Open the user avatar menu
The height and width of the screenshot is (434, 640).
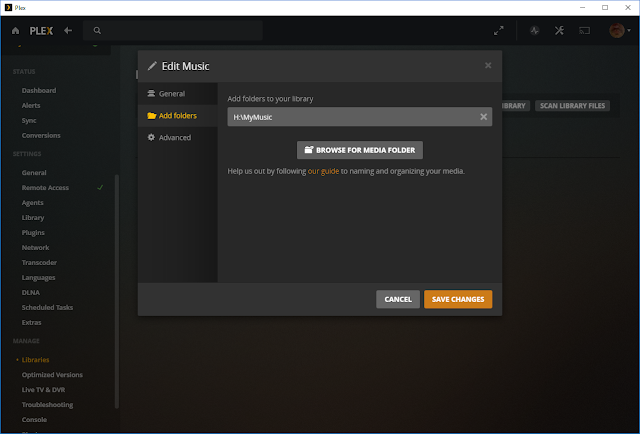pos(620,31)
